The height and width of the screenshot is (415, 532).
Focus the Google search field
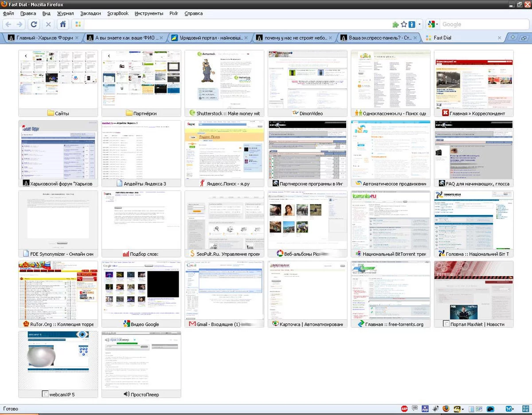pyautogui.click(x=485, y=24)
